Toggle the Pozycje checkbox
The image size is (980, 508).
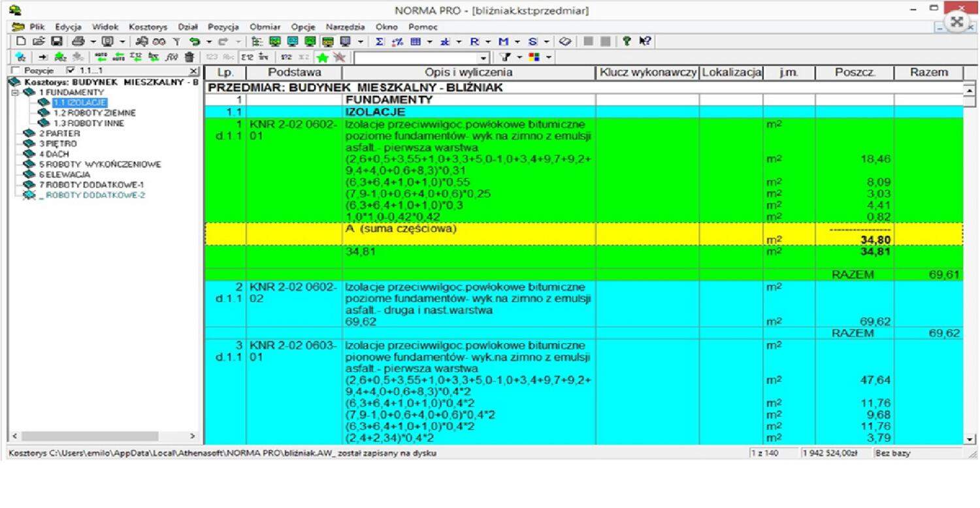[x=15, y=71]
